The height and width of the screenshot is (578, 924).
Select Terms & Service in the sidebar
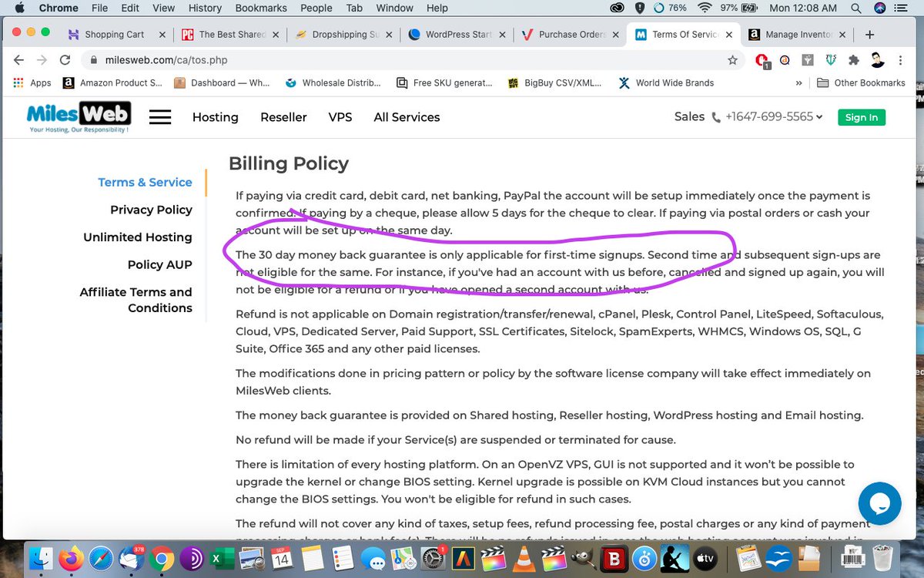point(145,182)
